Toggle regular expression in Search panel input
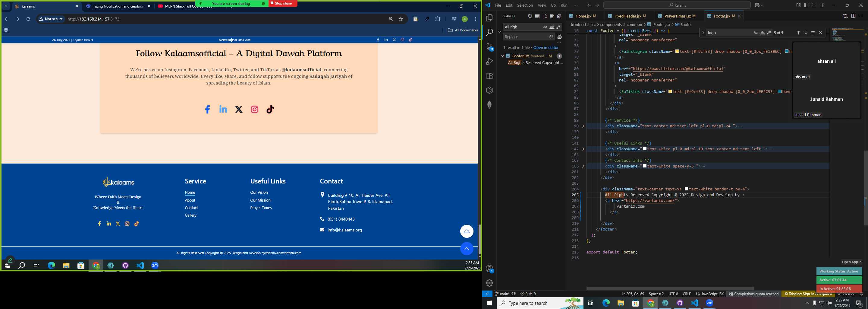Screen dimensions: 868x309 click(x=558, y=27)
